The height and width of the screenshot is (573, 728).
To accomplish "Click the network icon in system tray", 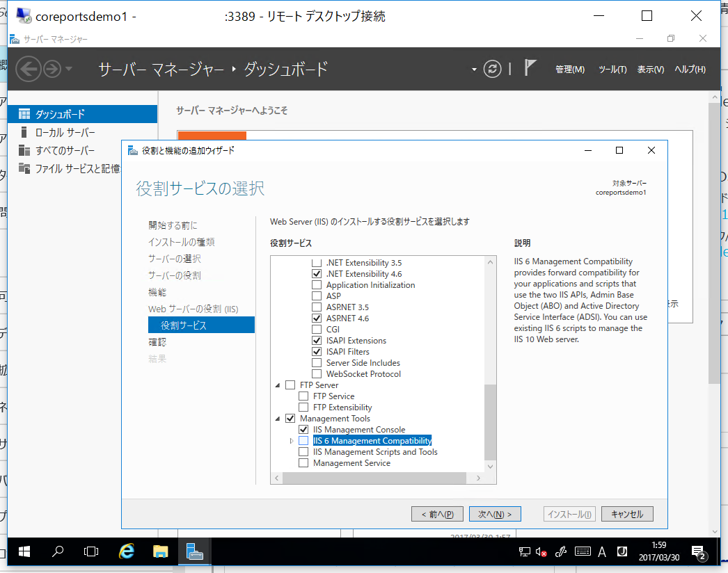I will (x=524, y=551).
